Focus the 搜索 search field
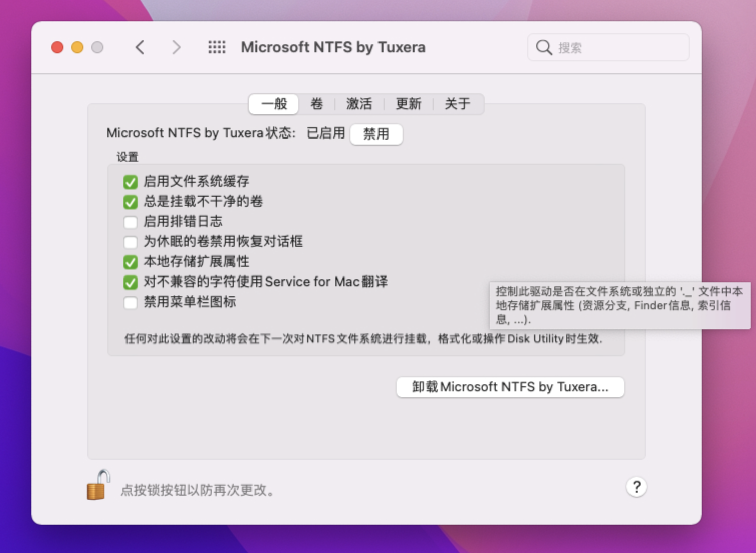This screenshot has height=553, width=756. coord(608,47)
